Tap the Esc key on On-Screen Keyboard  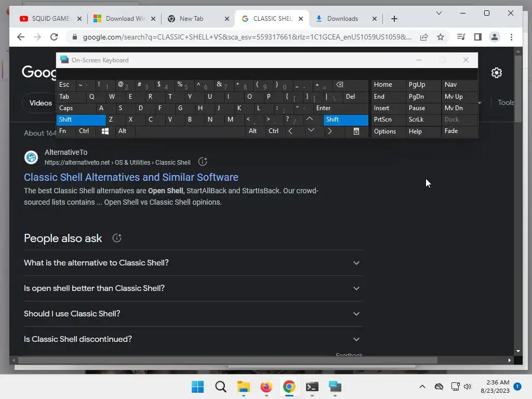[66, 85]
